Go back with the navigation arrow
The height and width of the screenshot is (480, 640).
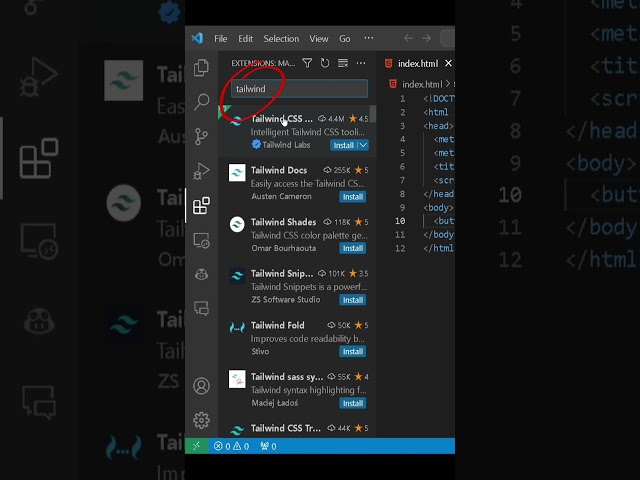click(408, 38)
